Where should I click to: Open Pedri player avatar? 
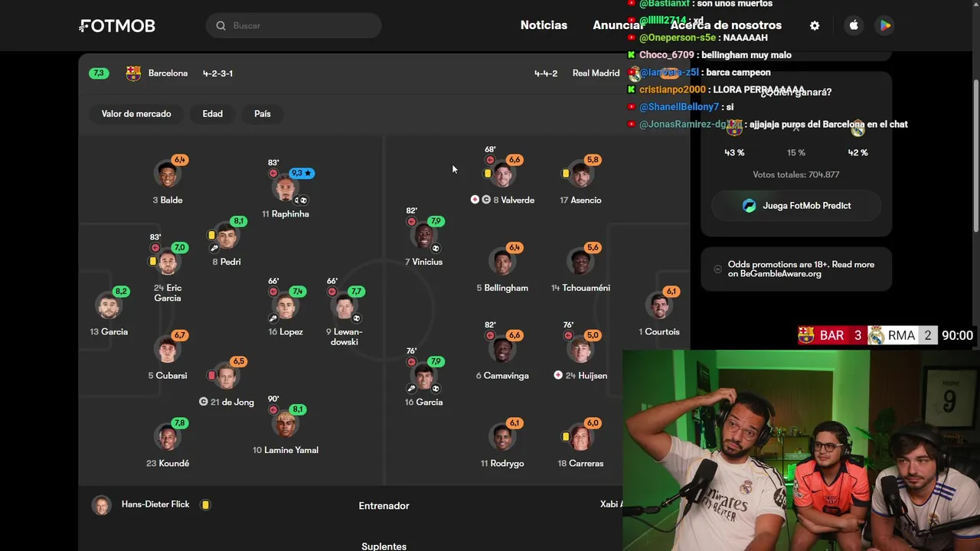[226, 236]
